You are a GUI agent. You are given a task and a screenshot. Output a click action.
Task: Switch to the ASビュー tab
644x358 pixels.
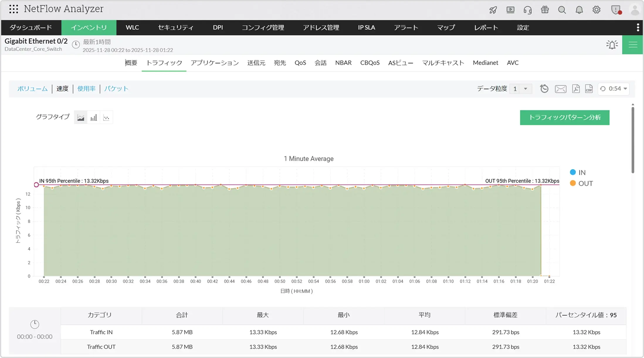coord(401,63)
